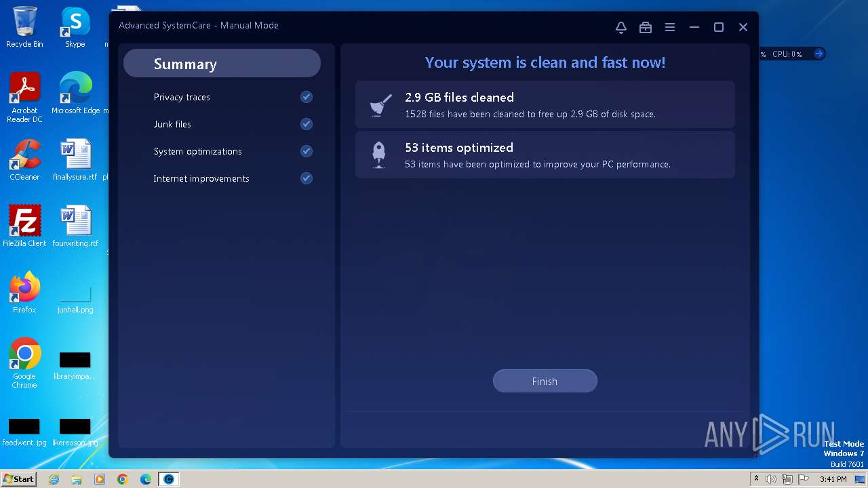Click the Finish button
This screenshot has height=488, width=868.
point(545,381)
